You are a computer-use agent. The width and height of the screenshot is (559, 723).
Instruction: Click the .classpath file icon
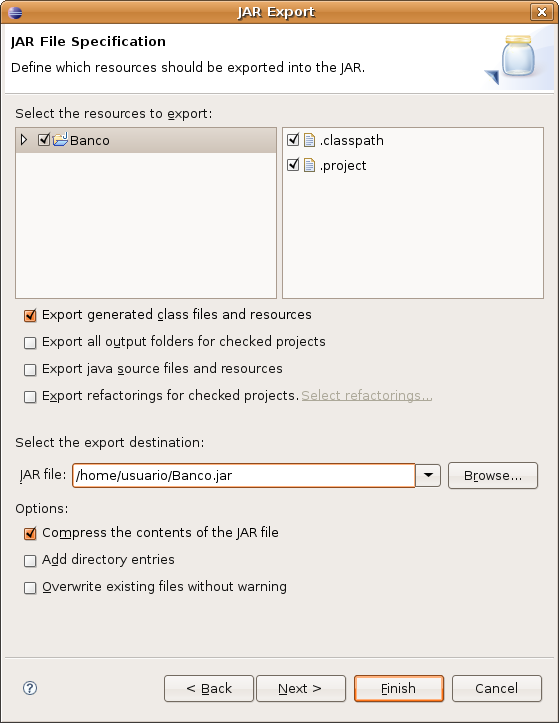coord(309,140)
